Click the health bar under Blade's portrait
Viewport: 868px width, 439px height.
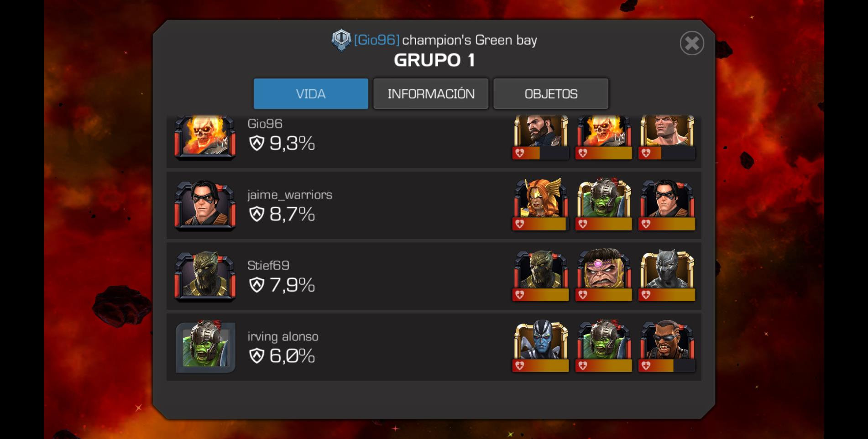click(667, 366)
